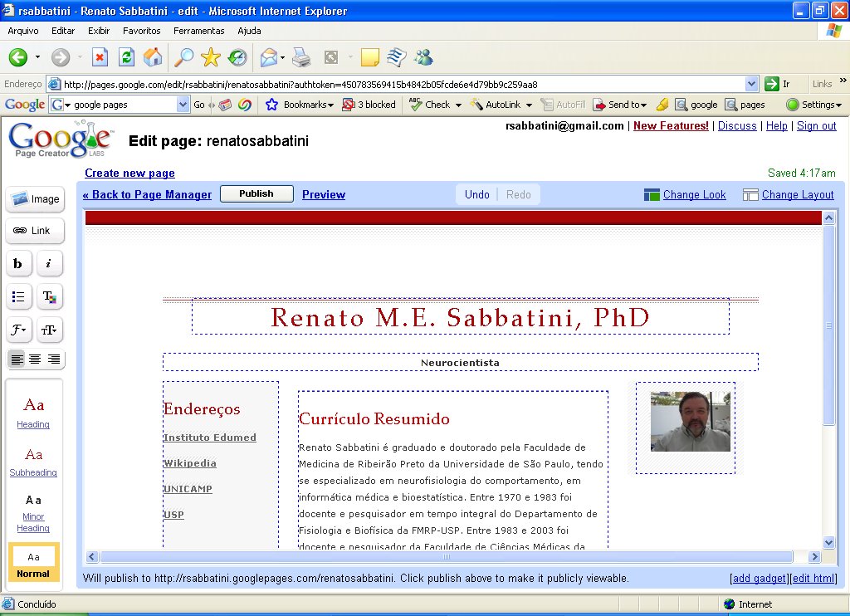Click the Print icon
Screen dimensions: 850x616
coord(301,57)
